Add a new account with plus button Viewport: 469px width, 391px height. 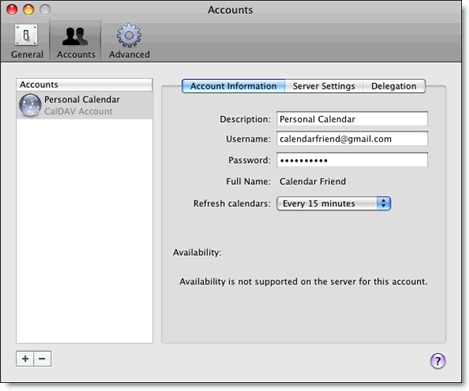[x=25, y=359]
